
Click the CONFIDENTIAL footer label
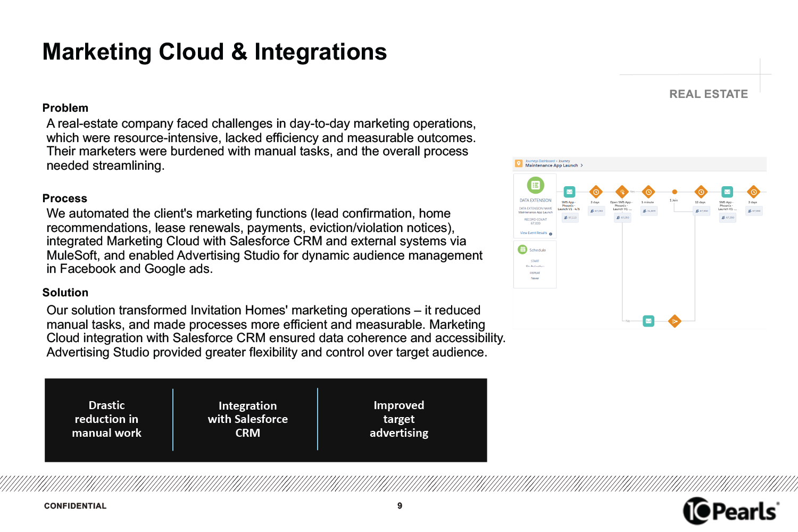point(75,506)
